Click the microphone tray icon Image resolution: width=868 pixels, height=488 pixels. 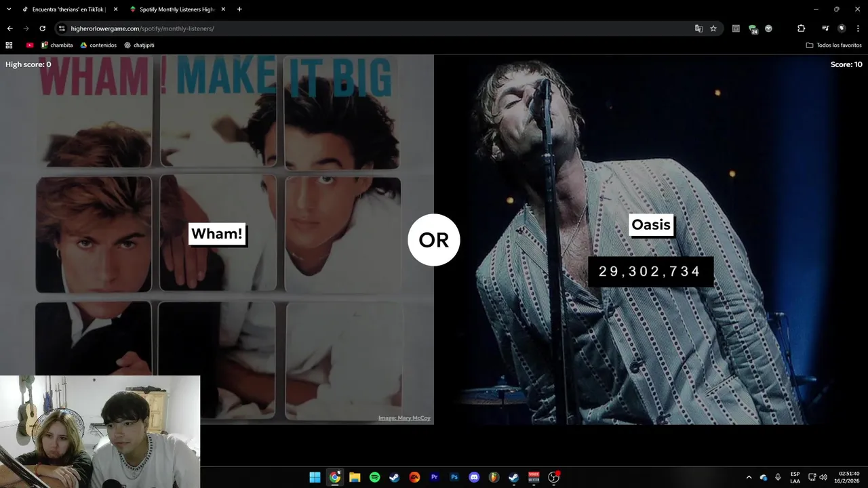778,477
